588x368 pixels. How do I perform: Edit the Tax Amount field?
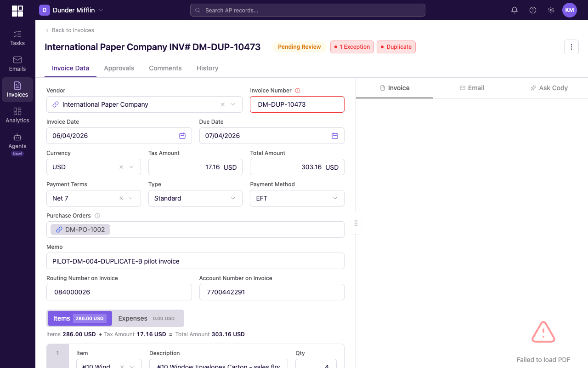pos(195,167)
